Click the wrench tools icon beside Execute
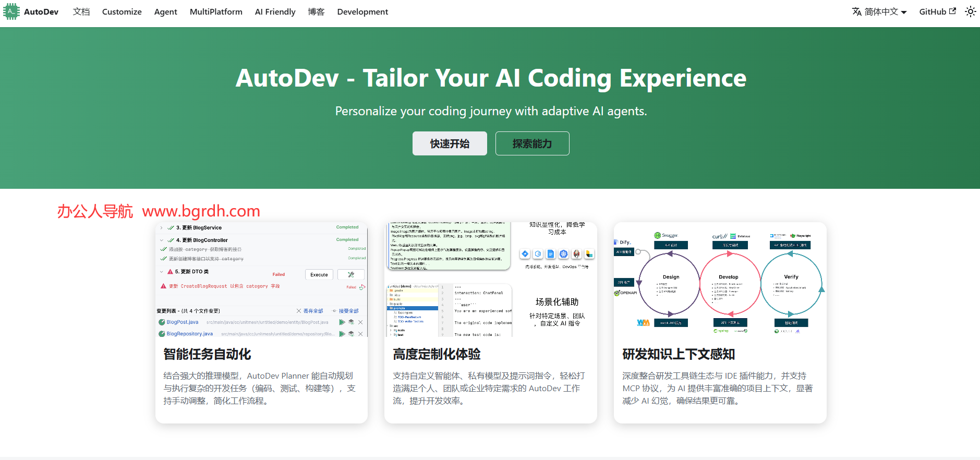This screenshot has width=980, height=460. tap(351, 275)
